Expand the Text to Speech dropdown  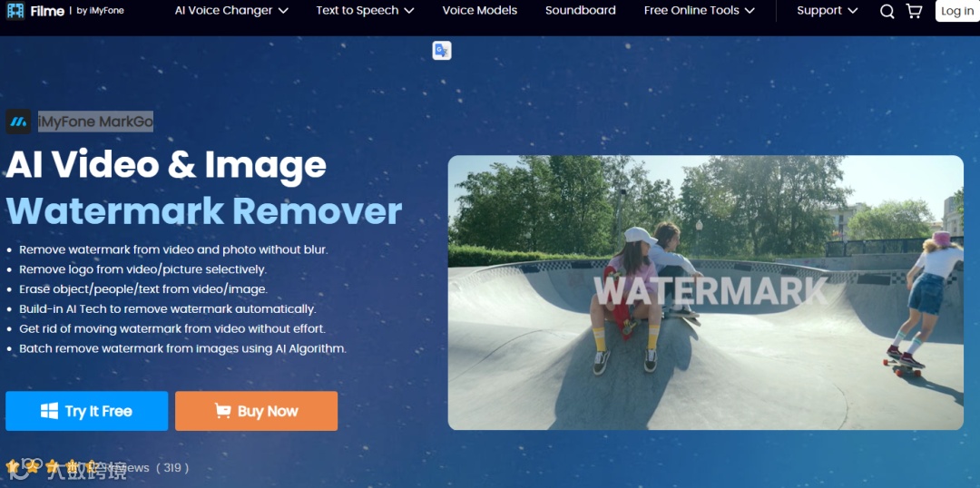tap(365, 11)
